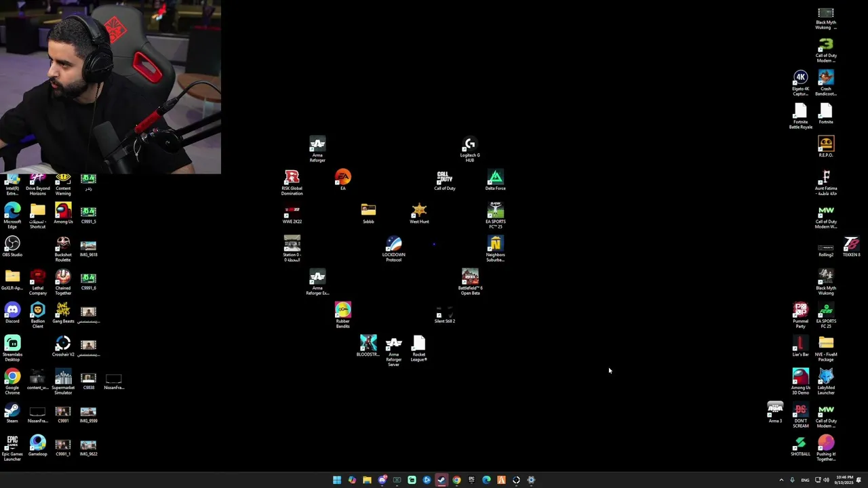The image size is (868, 488).
Task: Click the Fortnite Battle Royale file icon
Action: click(x=801, y=116)
